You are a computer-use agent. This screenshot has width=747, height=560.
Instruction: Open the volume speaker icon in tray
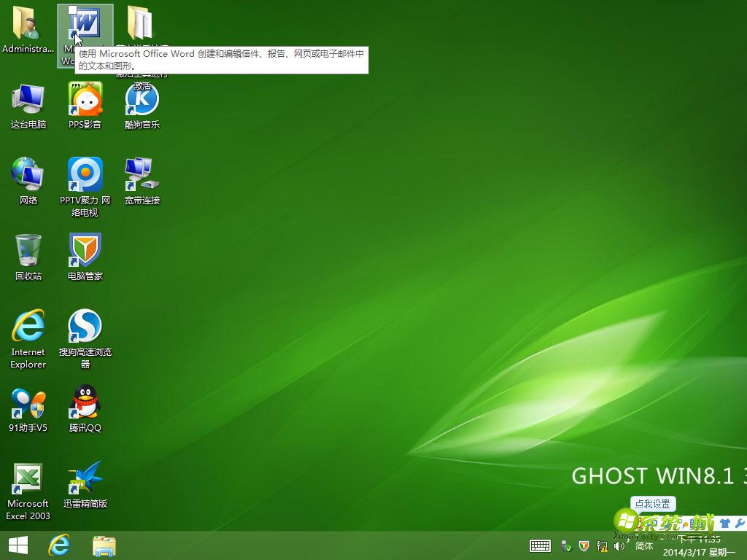(619, 545)
